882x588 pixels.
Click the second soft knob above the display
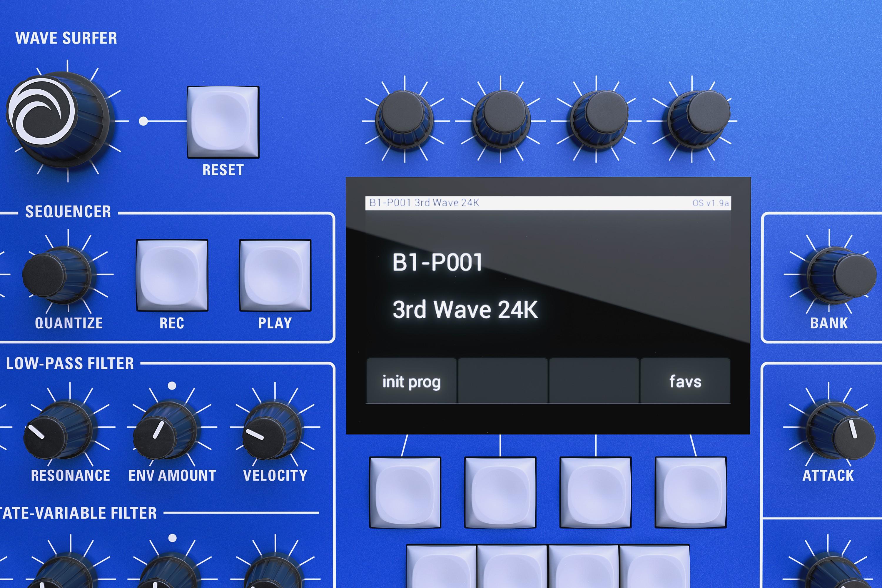tap(501, 119)
